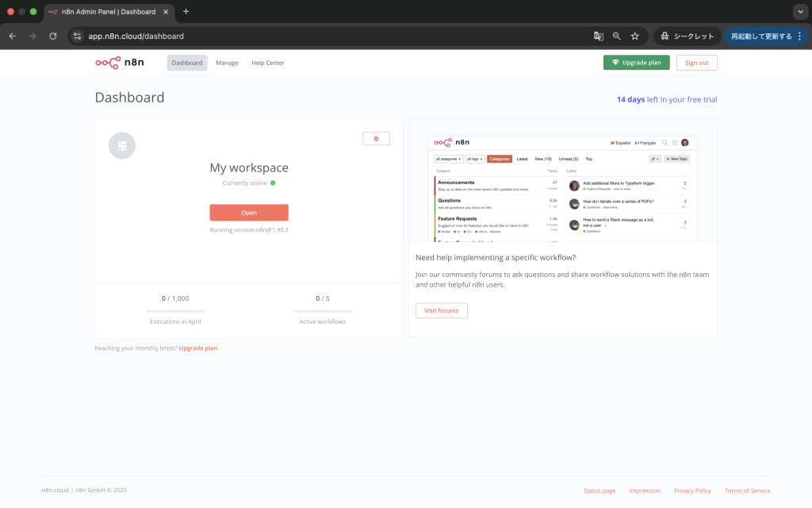Open site info icon beside URL
The height and width of the screenshot is (508, 812).
(x=77, y=36)
